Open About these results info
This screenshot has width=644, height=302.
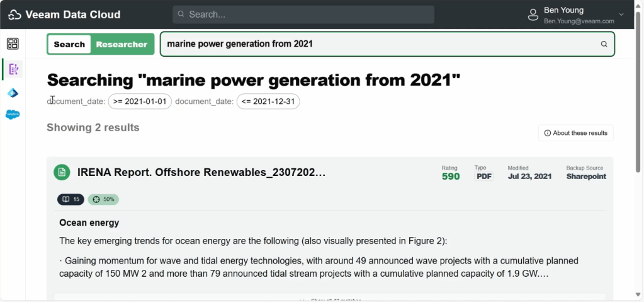tap(575, 133)
